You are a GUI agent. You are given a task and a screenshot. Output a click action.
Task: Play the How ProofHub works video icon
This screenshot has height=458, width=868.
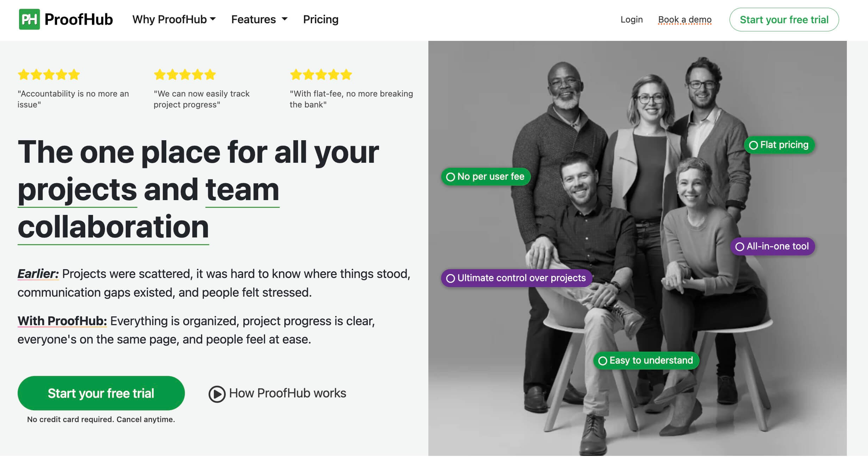click(217, 394)
